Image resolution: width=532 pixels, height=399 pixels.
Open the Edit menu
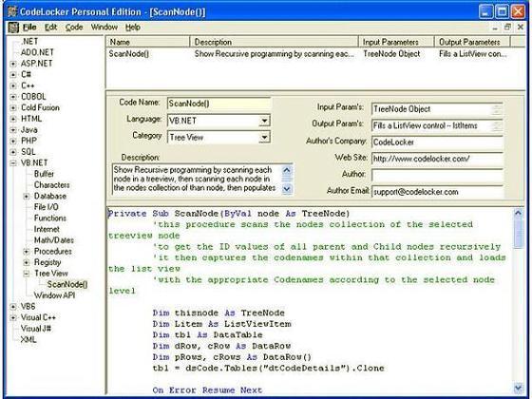(51, 28)
